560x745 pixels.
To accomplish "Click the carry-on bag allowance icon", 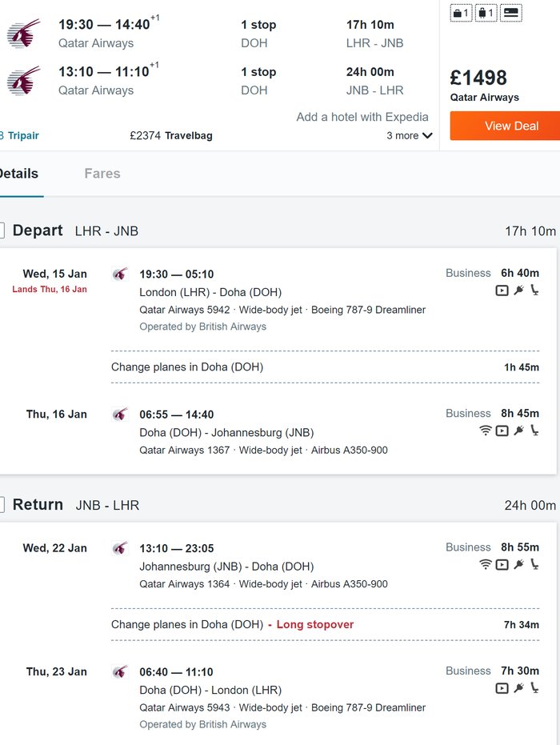I will [x=461, y=13].
